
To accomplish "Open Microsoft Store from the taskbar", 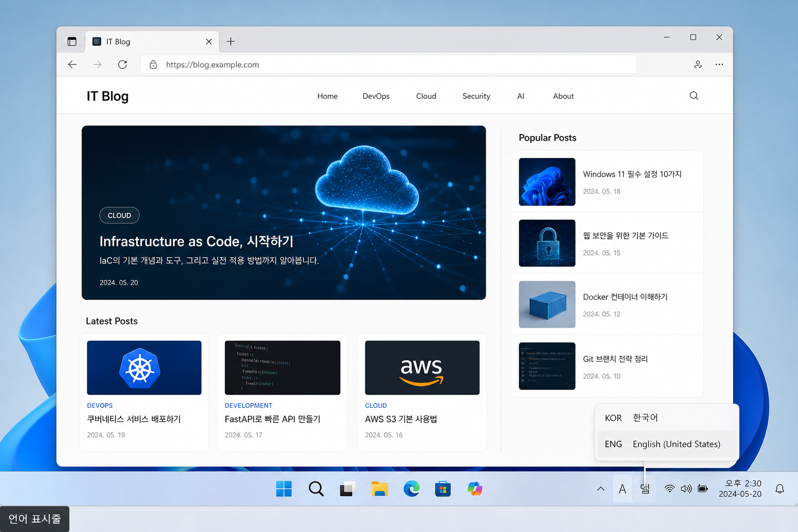I will [443, 489].
